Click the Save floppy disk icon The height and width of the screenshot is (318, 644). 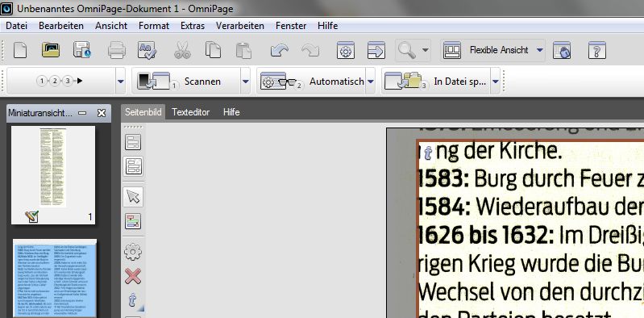82,50
